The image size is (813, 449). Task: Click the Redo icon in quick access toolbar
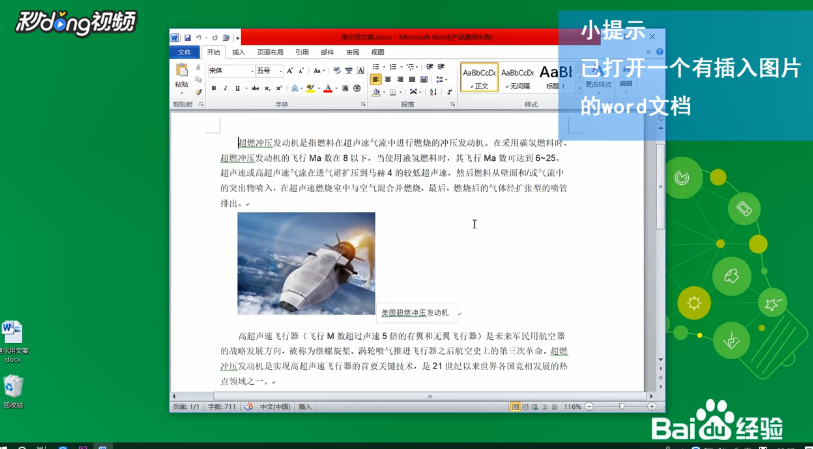click(x=215, y=38)
